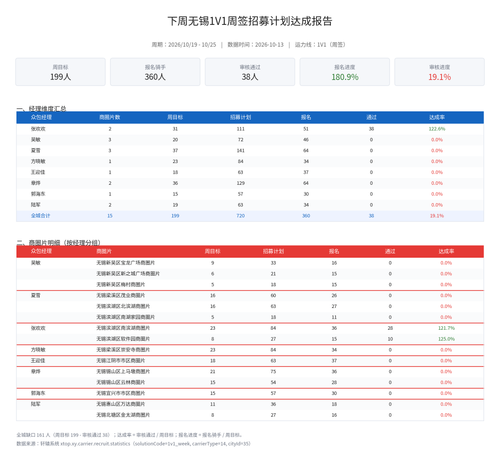Select the 审核通过 38人 summary card
Image resolution: width=500 pixels, height=450 pixels.
[250, 72]
